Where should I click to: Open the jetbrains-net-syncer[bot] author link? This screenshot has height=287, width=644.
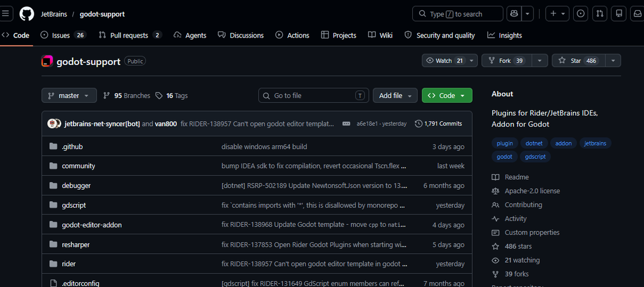coord(102,123)
